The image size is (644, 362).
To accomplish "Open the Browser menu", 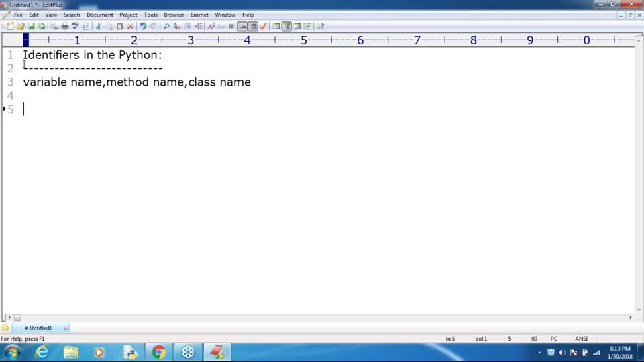I will click(174, 15).
